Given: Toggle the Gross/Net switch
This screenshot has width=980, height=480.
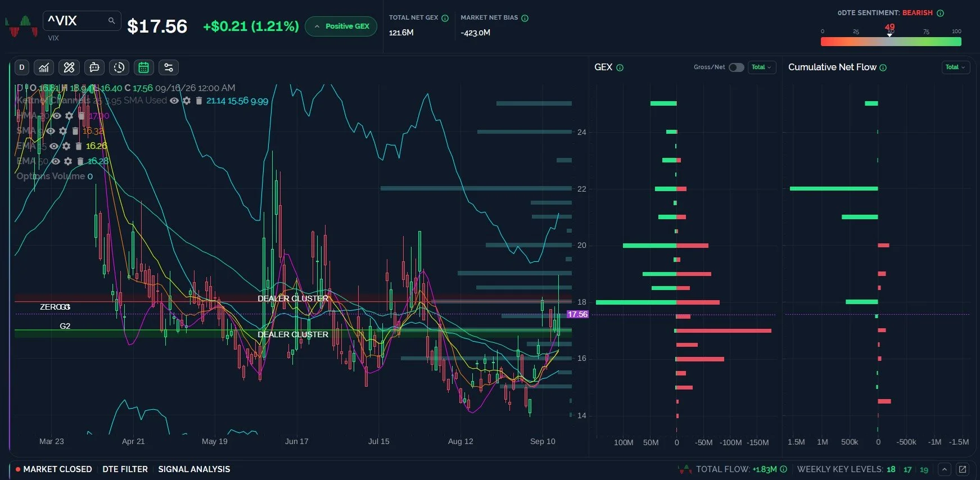Looking at the screenshot, I should [737, 67].
